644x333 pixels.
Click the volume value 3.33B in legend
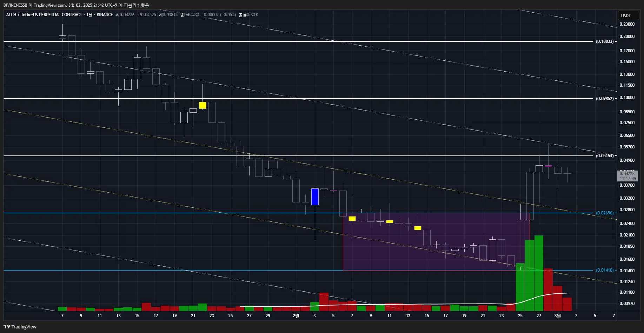coord(253,15)
